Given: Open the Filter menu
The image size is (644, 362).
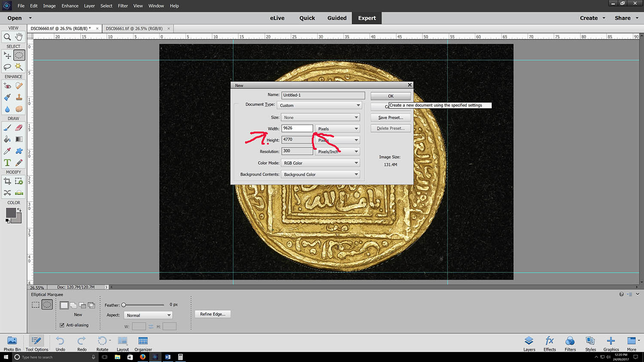Looking at the screenshot, I should [123, 6].
